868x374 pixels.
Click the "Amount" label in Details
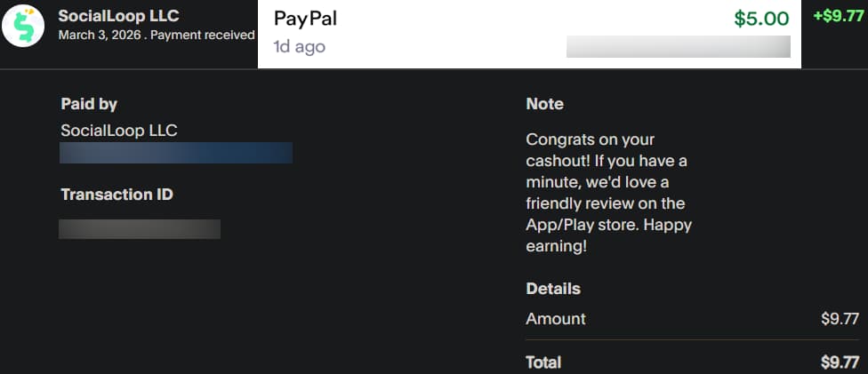[556, 319]
